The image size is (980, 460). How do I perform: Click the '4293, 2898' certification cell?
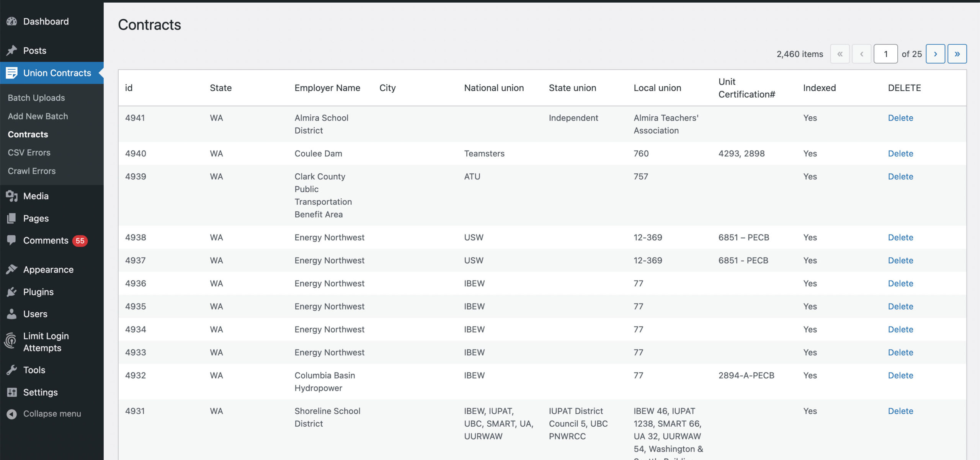tap(742, 153)
